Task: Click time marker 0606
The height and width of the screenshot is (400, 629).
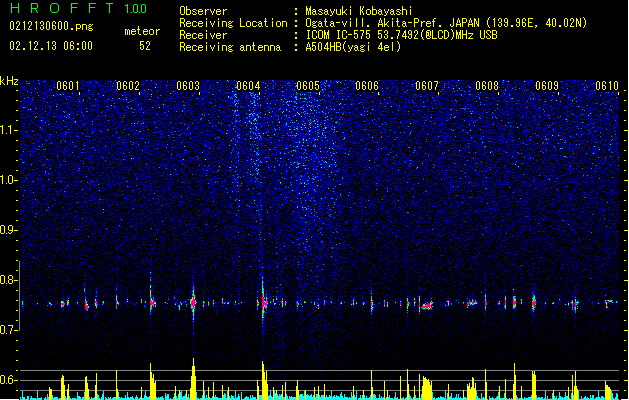Action: 367,86
